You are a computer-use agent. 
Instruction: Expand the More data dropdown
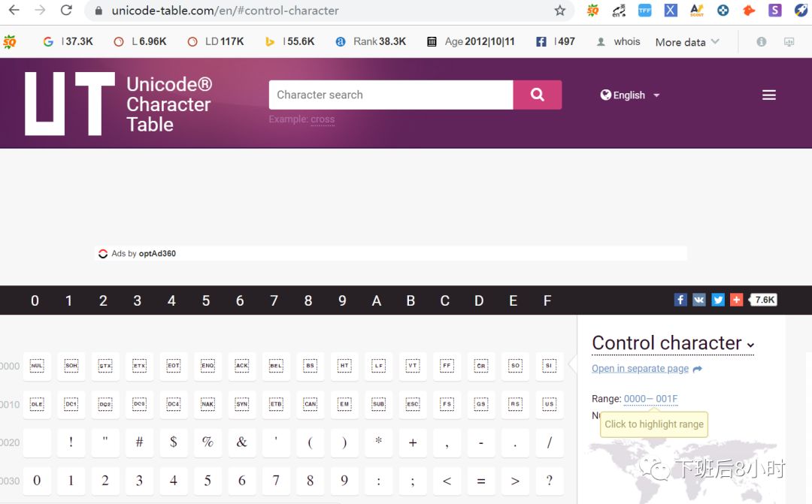687,42
